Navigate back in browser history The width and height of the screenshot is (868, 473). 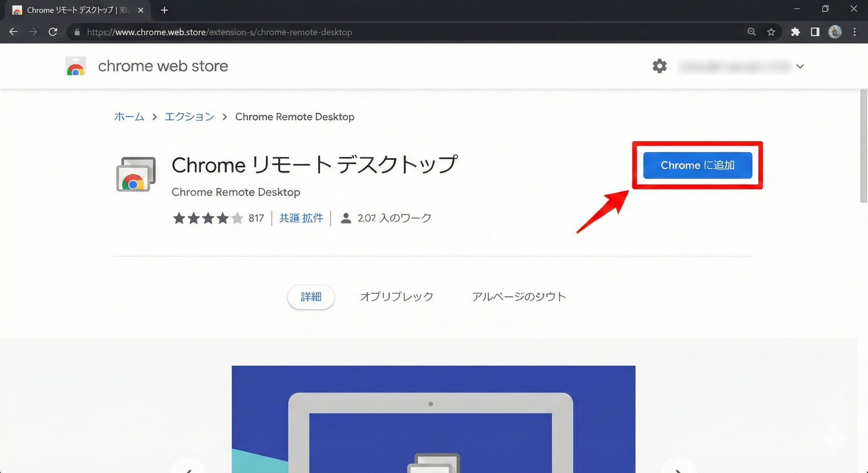(13, 32)
